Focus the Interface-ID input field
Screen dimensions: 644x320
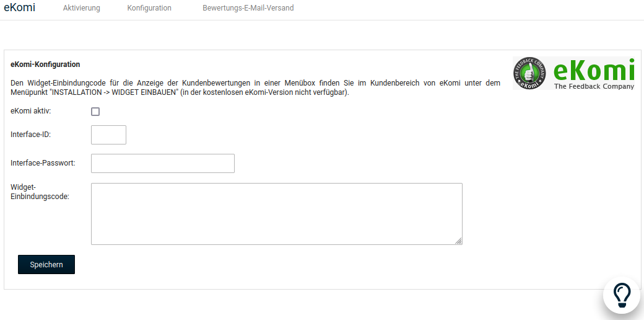click(108, 135)
